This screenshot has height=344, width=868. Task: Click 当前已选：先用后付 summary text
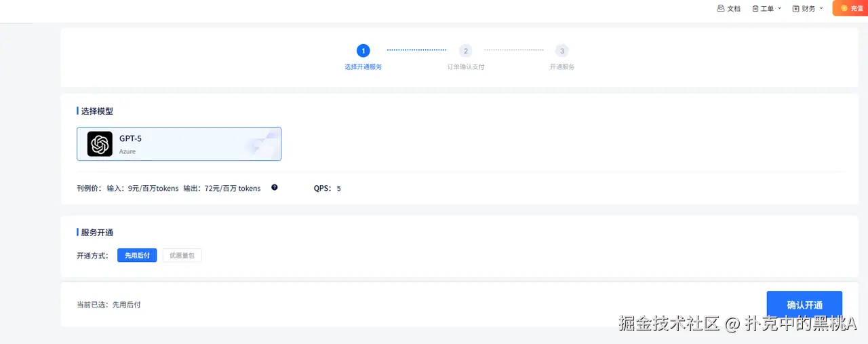(109, 305)
